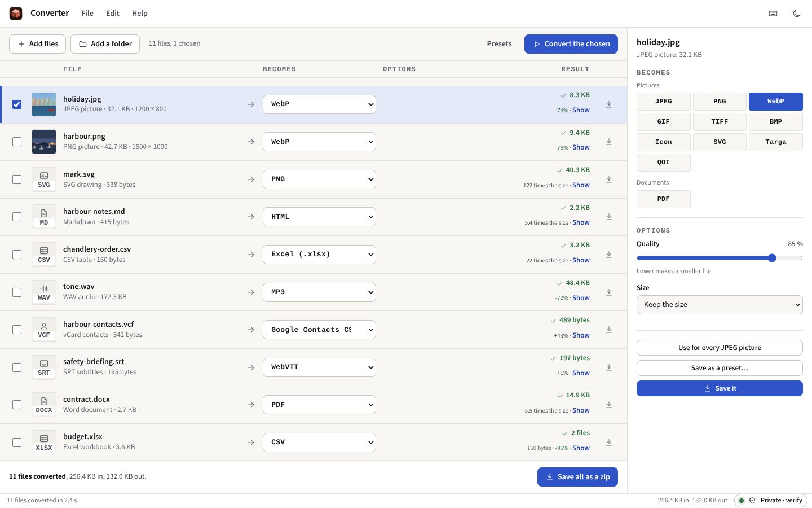Click the WAV file type icon

(44, 292)
